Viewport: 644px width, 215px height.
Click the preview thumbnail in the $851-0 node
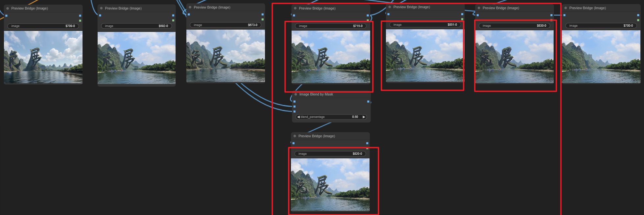pos(425,56)
